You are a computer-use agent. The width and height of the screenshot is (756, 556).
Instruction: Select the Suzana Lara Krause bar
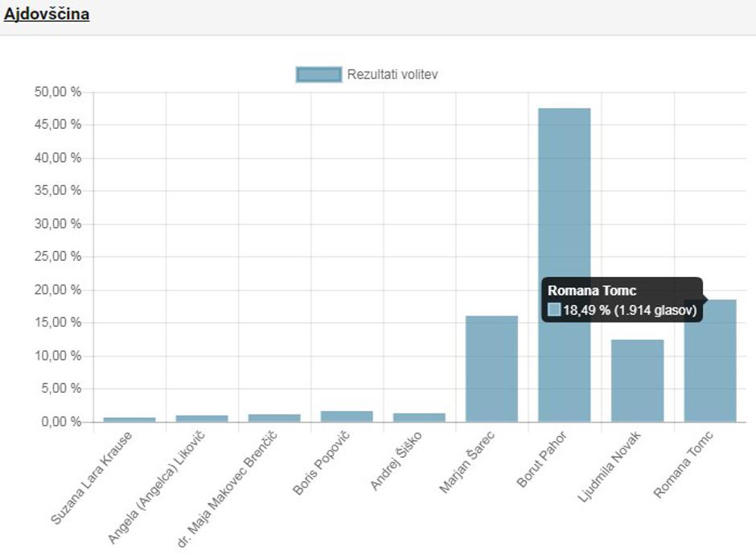129,419
